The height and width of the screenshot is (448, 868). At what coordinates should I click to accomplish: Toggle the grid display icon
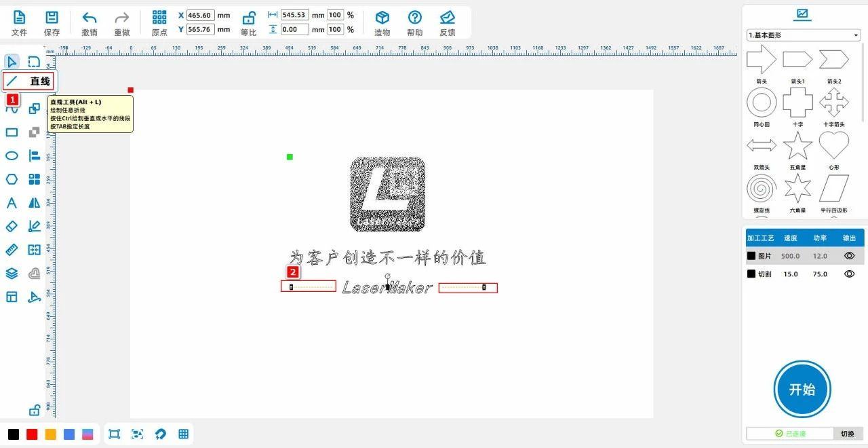[183, 434]
